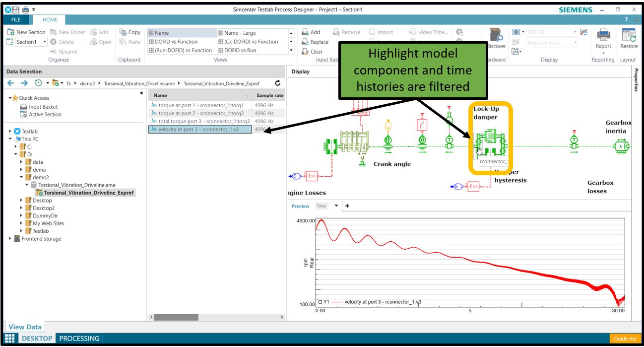Select torque at port 1 - rconnector_1:torq1 row
The image size is (644, 347).
(216, 105)
